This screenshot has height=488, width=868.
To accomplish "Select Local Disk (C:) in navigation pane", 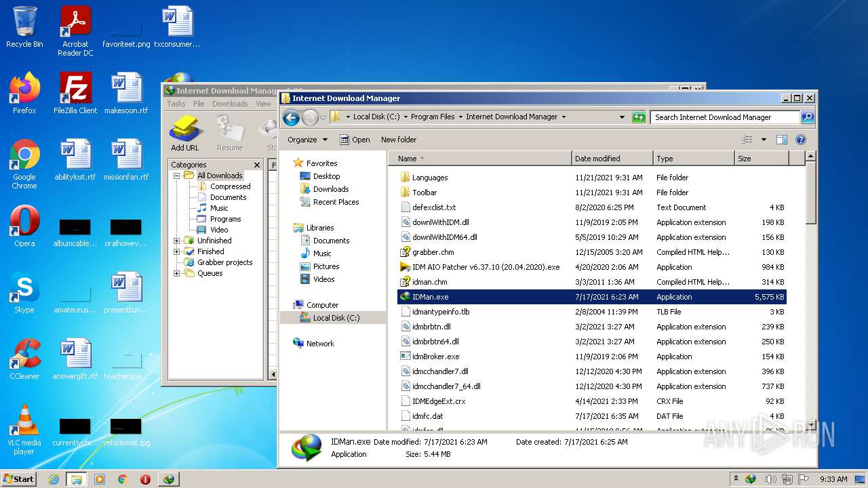I will click(x=336, y=318).
